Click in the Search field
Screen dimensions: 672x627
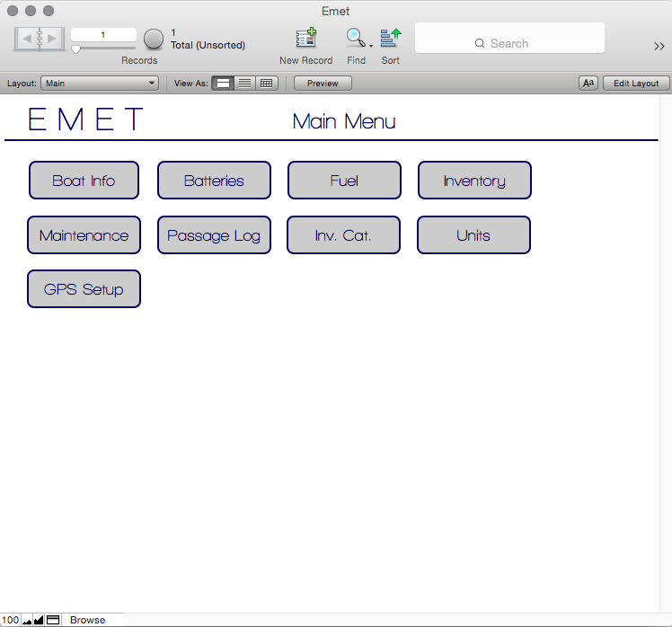tap(509, 38)
